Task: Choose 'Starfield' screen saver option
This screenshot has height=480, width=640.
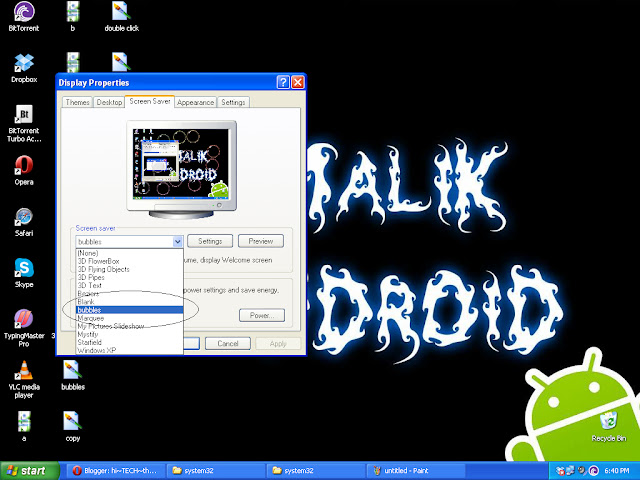Action: click(129, 342)
